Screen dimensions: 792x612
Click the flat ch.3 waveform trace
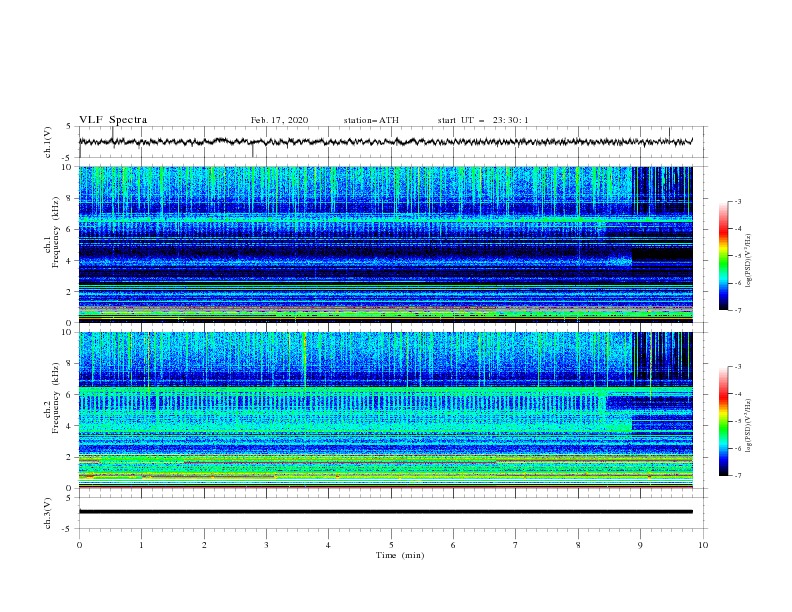point(385,512)
